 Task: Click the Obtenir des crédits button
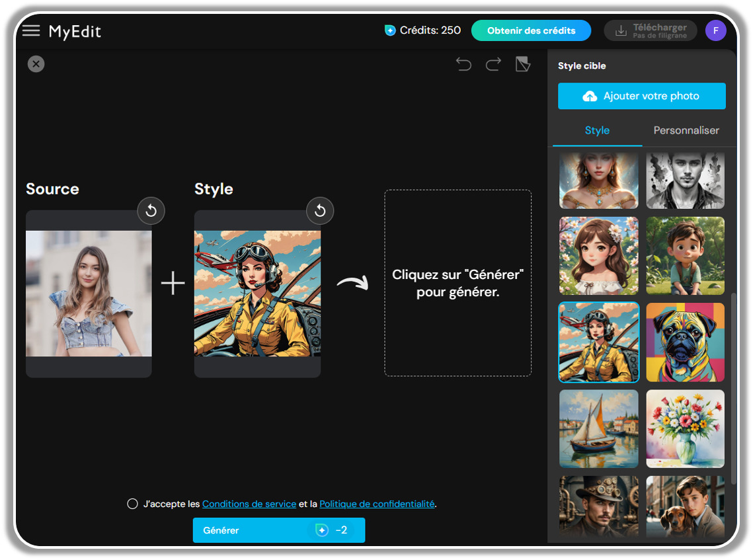531,30
